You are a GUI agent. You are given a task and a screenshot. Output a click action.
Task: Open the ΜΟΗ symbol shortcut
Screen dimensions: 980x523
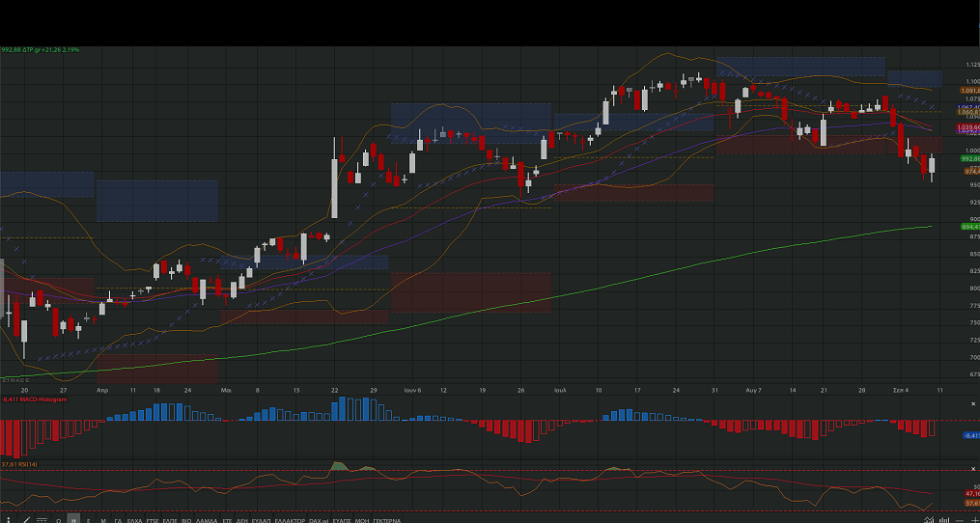[x=362, y=520]
